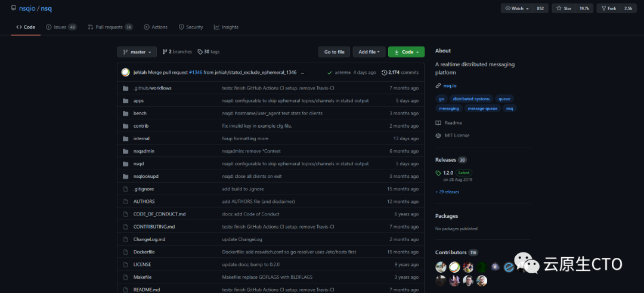Image resolution: width=644 pixels, height=293 pixels.
Task: Click the green commit status checkmark
Action: (329, 73)
